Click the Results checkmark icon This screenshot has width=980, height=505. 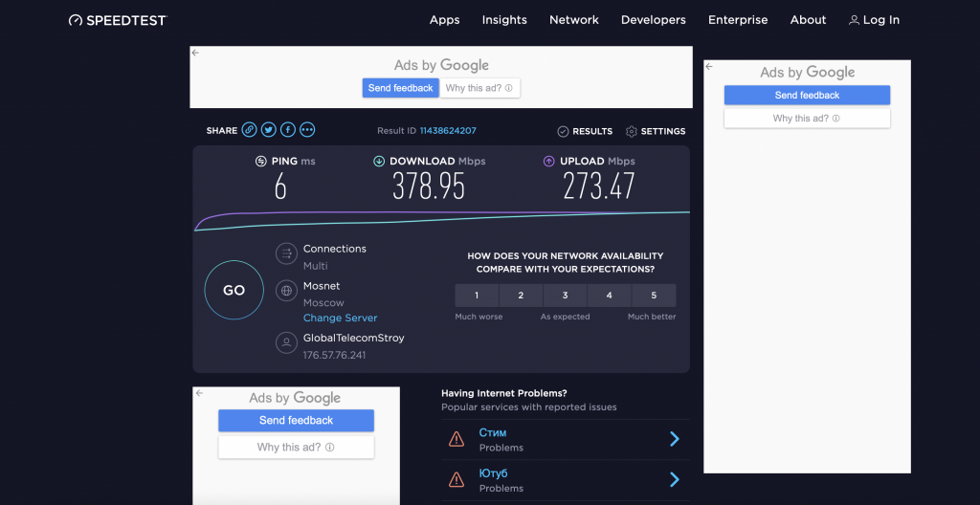(563, 131)
